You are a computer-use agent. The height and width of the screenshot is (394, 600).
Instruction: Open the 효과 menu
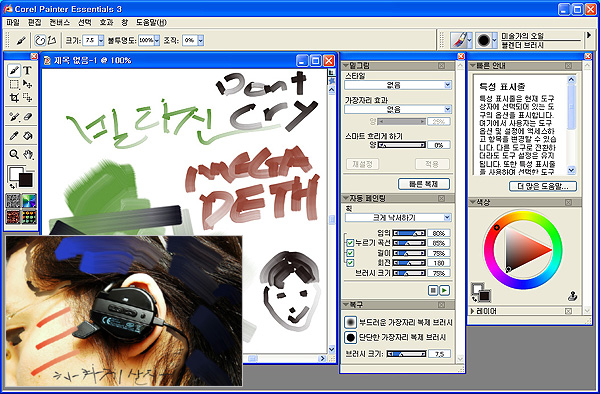(x=106, y=22)
